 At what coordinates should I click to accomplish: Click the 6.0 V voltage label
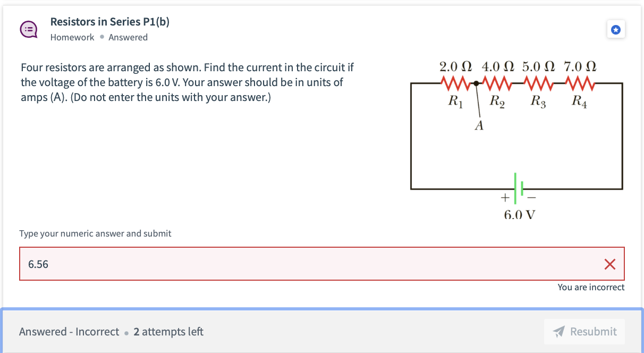pyautogui.click(x=518, y=215)
